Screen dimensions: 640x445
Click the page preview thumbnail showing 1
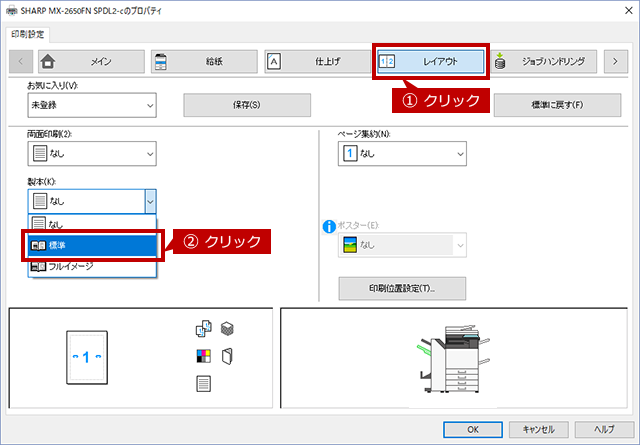pyautogui.click(x=87, y=358)
